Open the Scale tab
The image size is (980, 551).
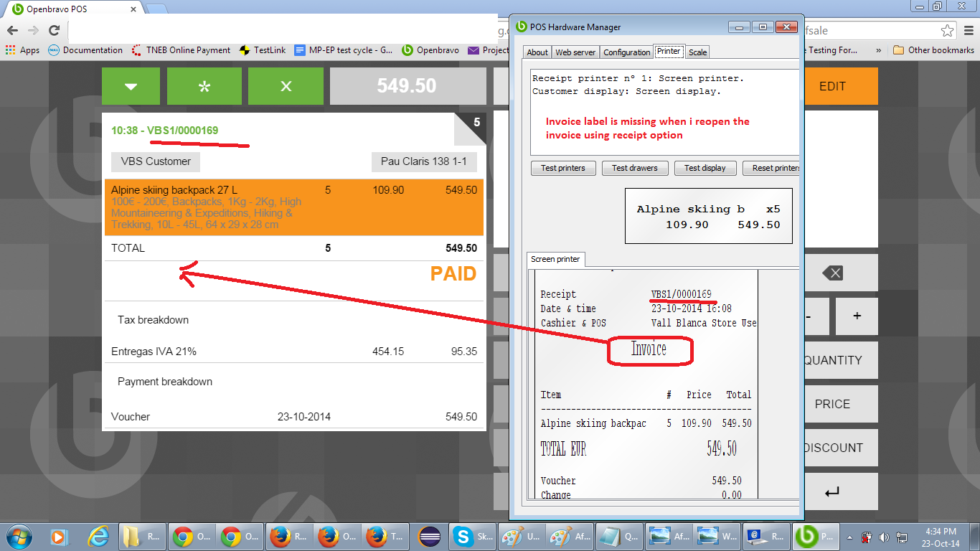point(698,52)
